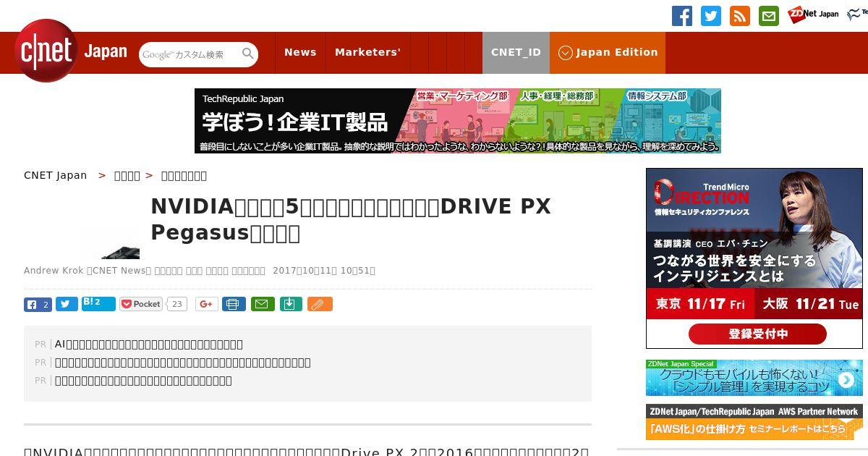Viewport: 868px width, 456px height.
Task: Open the first PR link about AI
Action: (149, 344)
